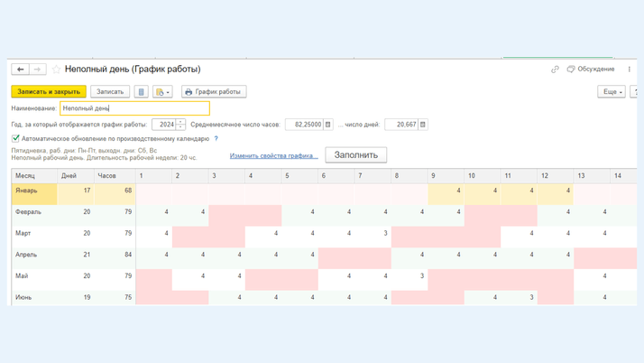Image resolution: width=644 pixels, height=363 pixels.
Task: Expand the Еще menu
Action: [612, 91]
